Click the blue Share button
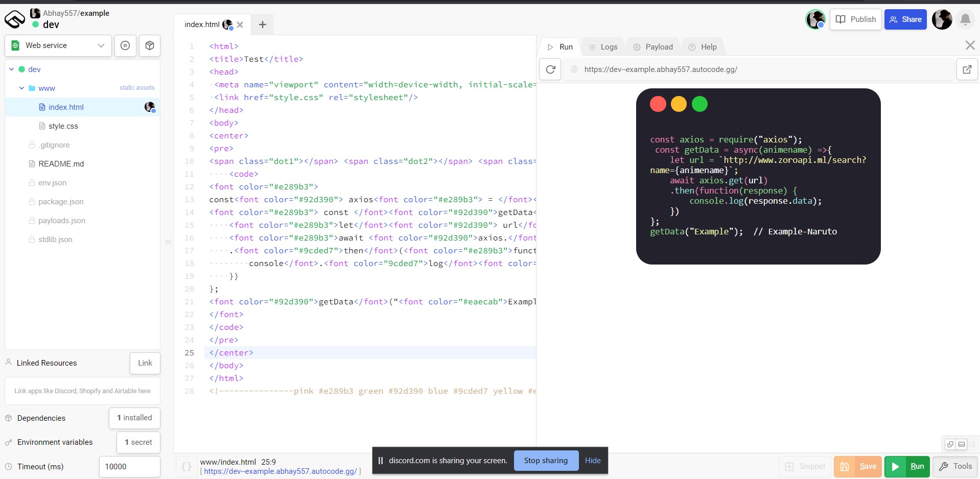This screenshot has height=479, width=980. click(905, 19)
